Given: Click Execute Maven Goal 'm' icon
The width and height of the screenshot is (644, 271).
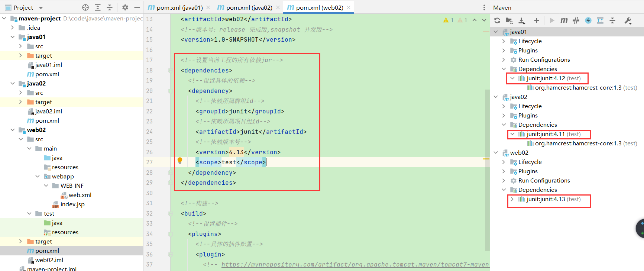Looking at the screenshot, I should click(564, 20).
